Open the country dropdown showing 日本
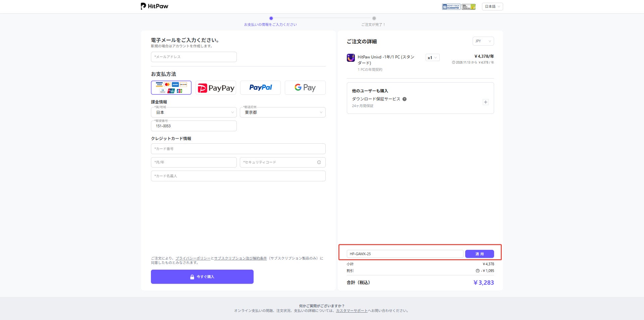This screenshot has width=644, height=320. tap(194, 112)
